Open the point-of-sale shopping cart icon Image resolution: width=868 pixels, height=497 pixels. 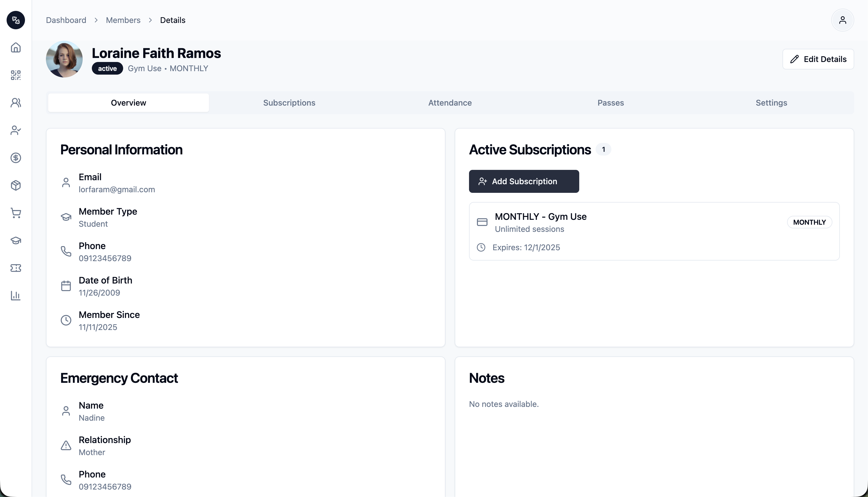tap(16, 213)
